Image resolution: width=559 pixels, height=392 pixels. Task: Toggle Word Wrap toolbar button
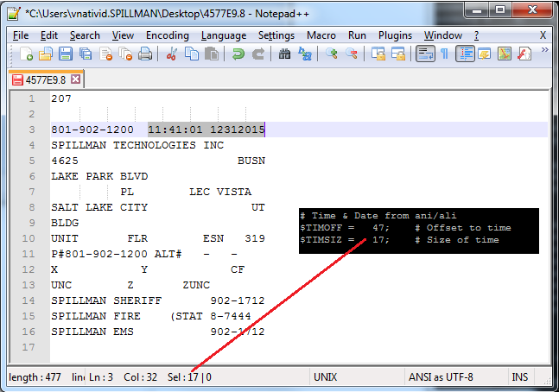point(425,54)
